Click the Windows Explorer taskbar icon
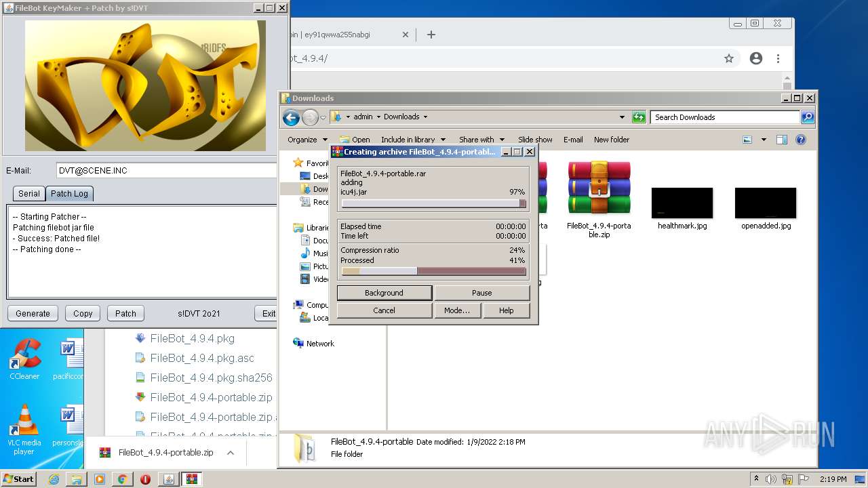Viewport: 868px width, 488px height. coord(77,479)
